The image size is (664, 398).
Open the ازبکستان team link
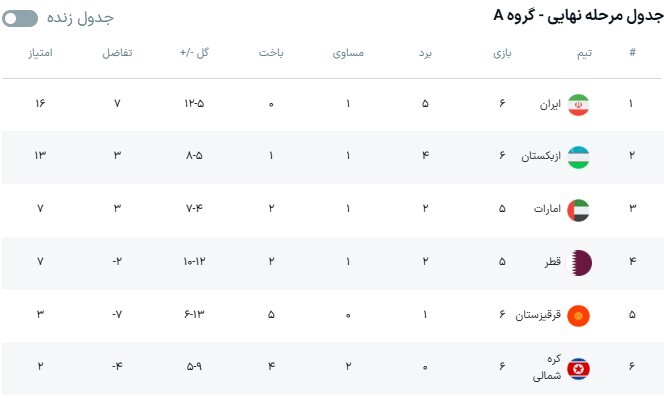coord(541,156)
